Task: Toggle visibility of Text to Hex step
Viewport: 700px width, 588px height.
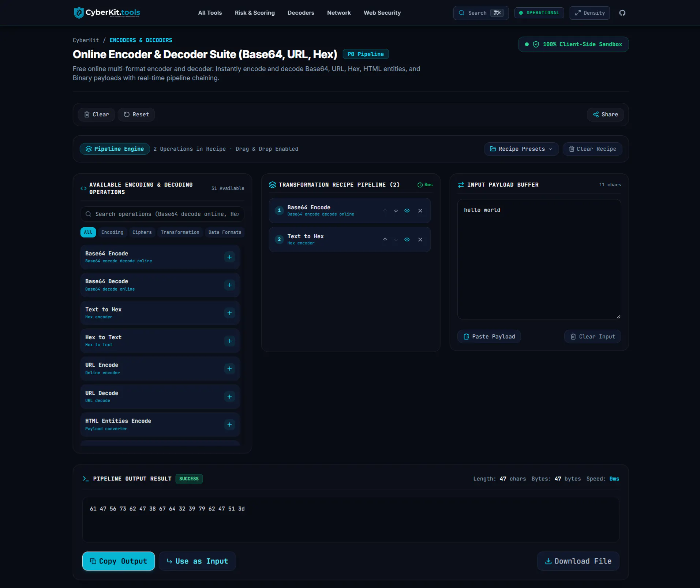Action: [x=407, y=240]
